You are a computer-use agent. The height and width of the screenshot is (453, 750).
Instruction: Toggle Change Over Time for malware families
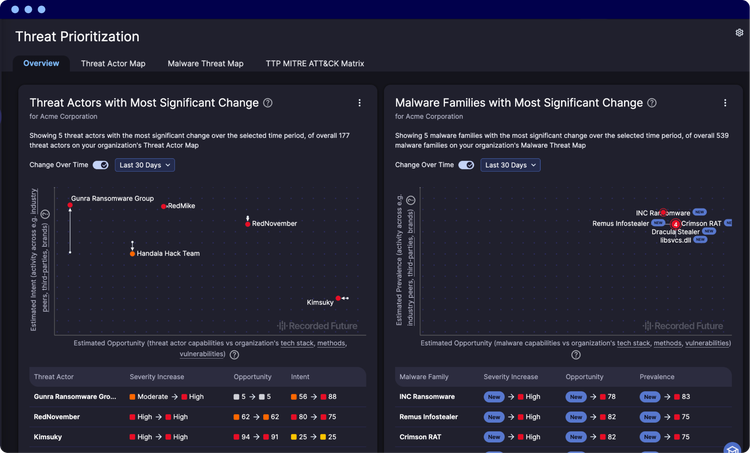(x=466, y=165)
